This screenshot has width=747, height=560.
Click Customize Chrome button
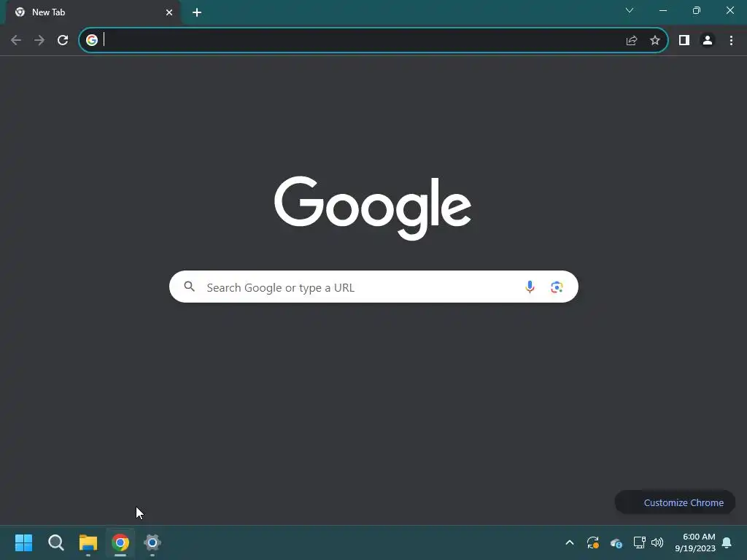click(675, 502)
